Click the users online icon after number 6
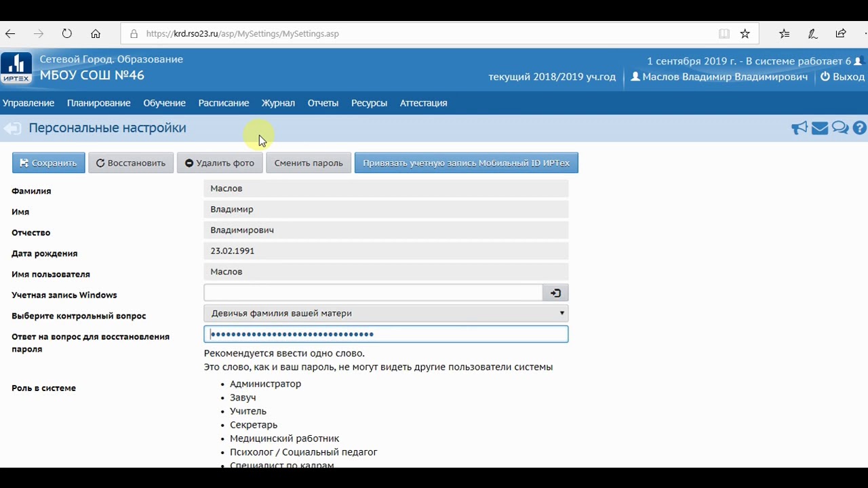This screenshot has height=488, width=868. (x=859, y=61)
